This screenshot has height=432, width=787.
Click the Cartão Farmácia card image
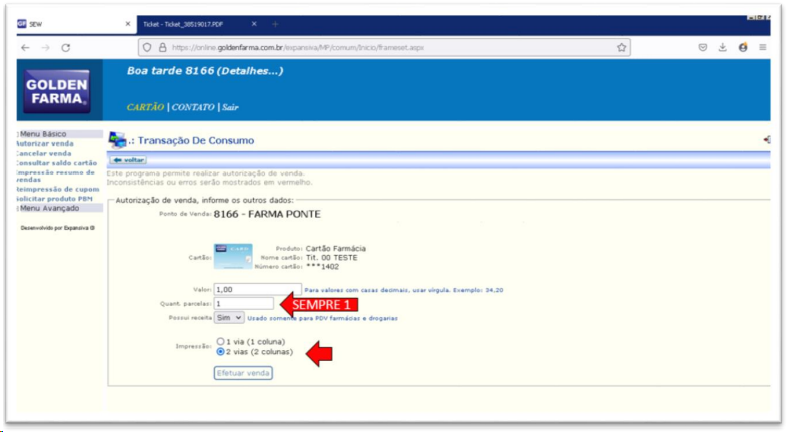pyautogui.click(x=233, y=256)
